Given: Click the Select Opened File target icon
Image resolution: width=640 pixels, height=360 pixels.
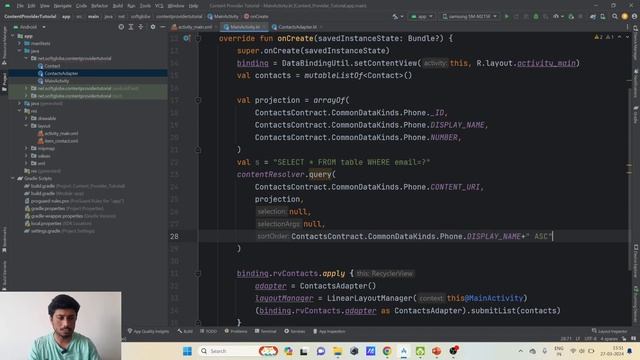Looking at the screenshot, I should coord(121,27).
